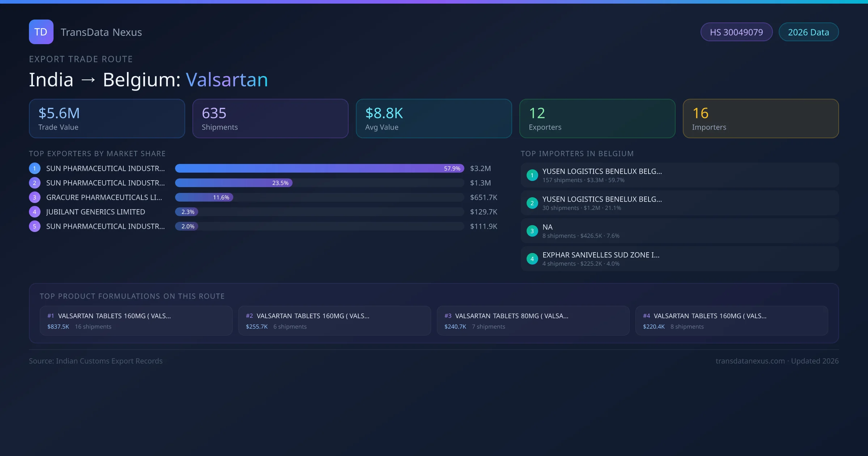The height and width of the screenshot is (456, 868).
Task: Click the TD logo icon
Action: coord(41,32)
